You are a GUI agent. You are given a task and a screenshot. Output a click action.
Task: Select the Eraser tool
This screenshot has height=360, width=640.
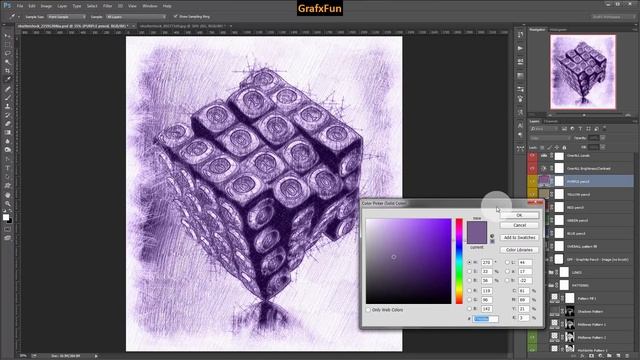(x=7, y=124)
